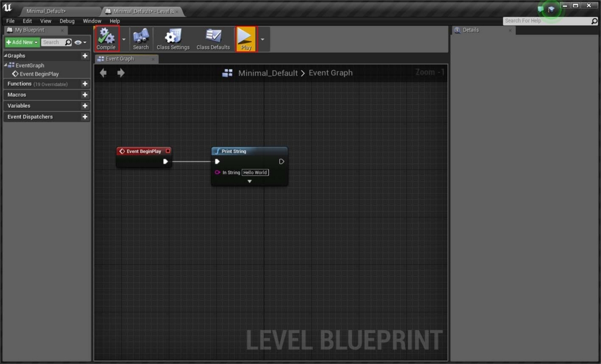Close the My Blueprint tab
Image resolution: width=601 pixels, height=364 pixels.
pyautogui.click(x=62, y=30)
